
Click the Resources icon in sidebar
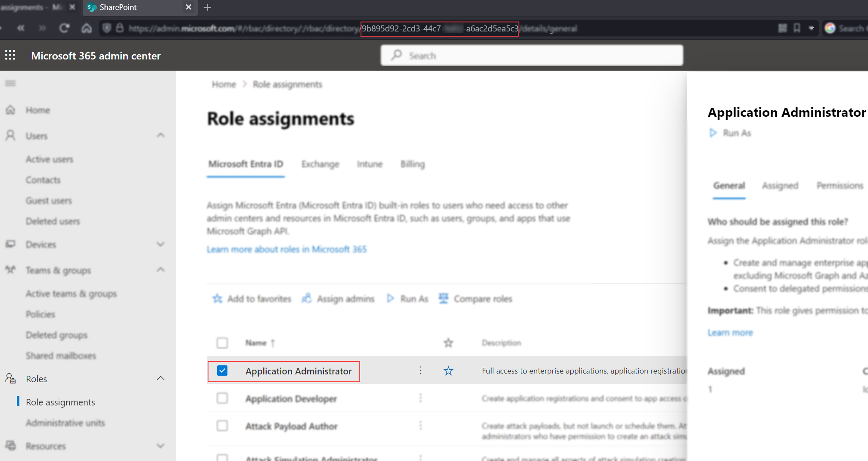(x=10, y=446)
